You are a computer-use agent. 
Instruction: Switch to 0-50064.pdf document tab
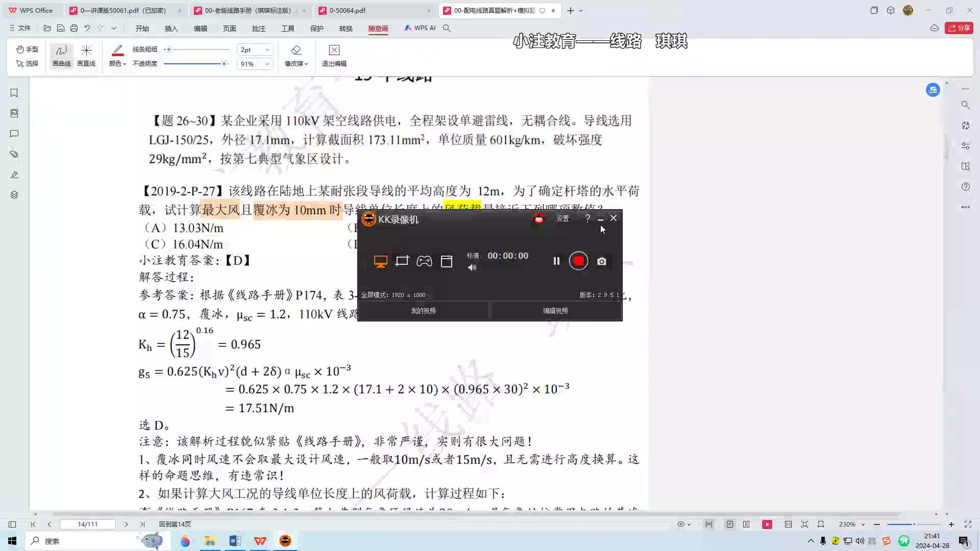coord(347,10)
